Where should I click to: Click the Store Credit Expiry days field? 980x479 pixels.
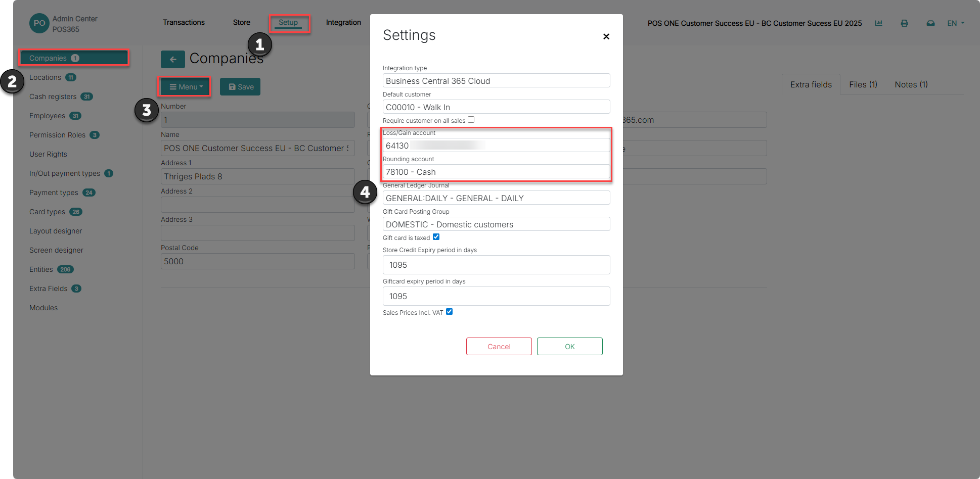(496, 265)
